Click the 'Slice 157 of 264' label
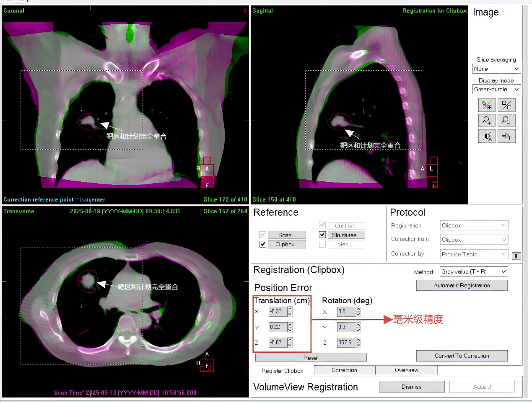532x403 pixels. pos(226,211)
